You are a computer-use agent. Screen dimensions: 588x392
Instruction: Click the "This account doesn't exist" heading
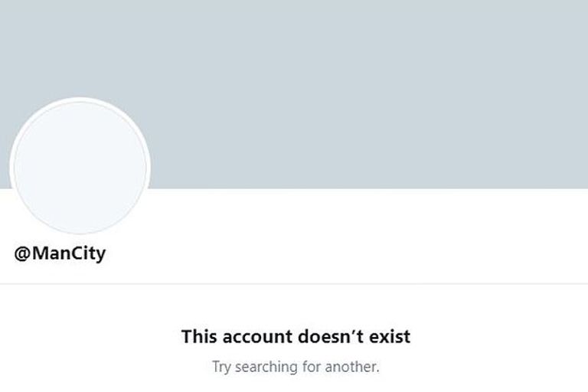pyautogui.click(x=296, y=336)
